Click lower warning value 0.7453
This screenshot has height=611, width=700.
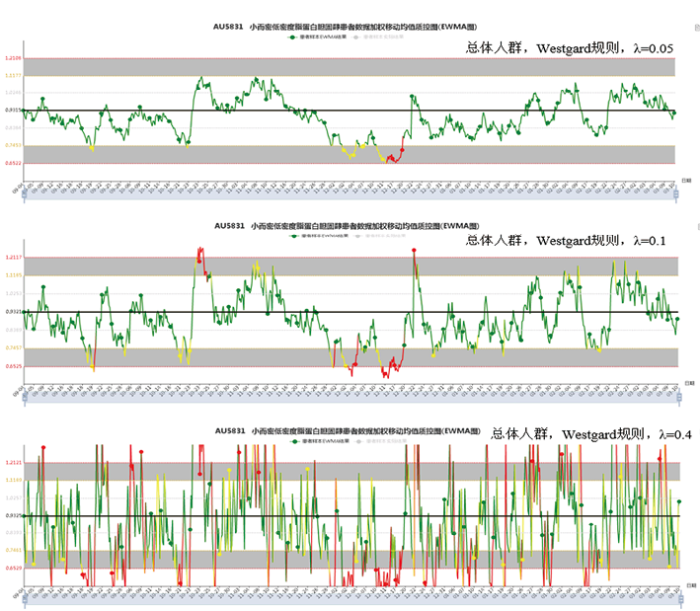point(13,145)
